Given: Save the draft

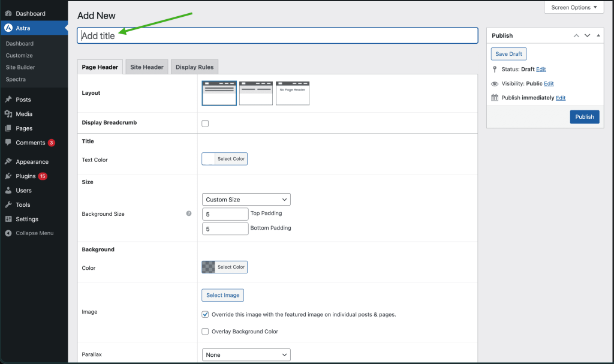Looking at the screenshot, I should click(508, 53).
